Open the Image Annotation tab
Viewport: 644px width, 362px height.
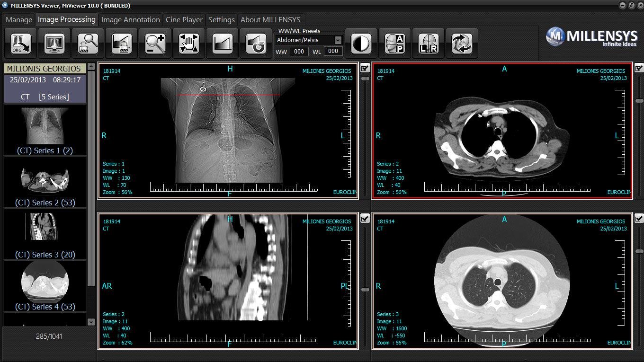131,20
